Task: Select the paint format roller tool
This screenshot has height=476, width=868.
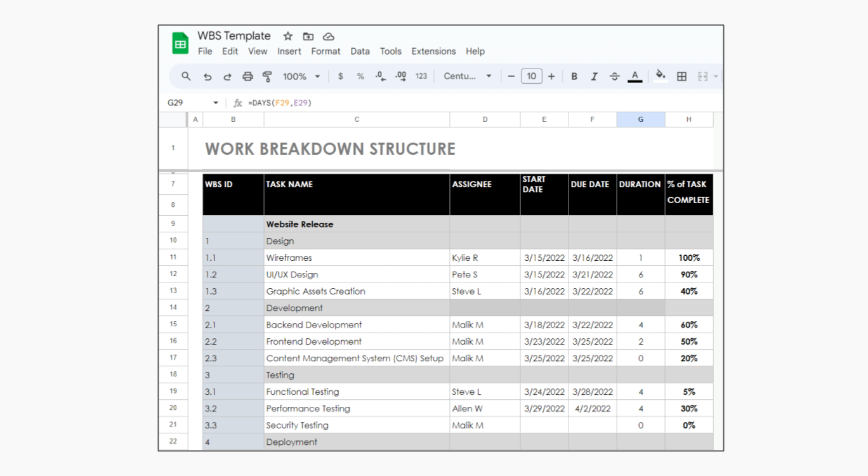Action: click(x=267, y=76)
